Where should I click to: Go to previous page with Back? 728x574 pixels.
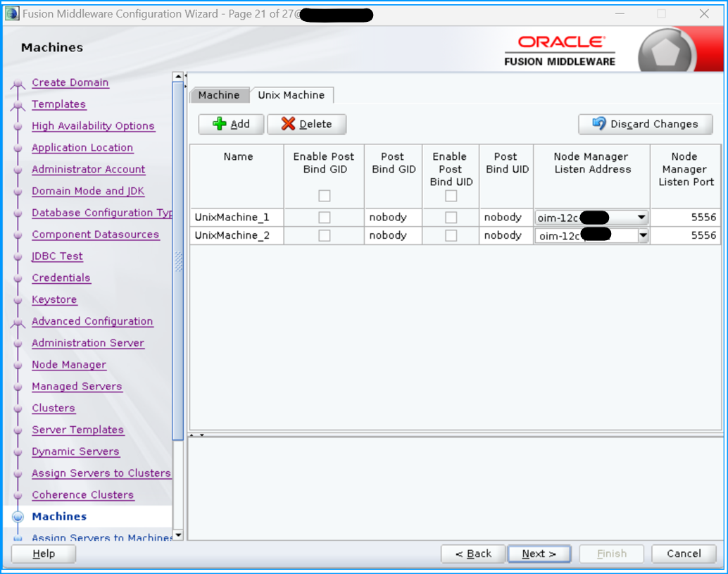tap(473, 554)
